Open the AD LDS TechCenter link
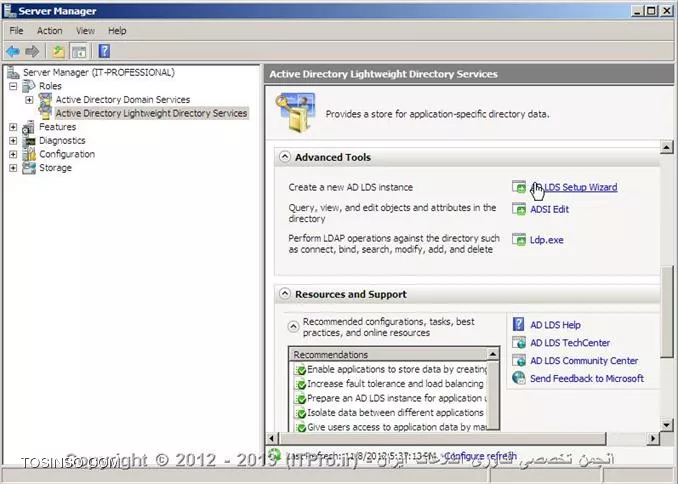 click(x=570, y=343)
